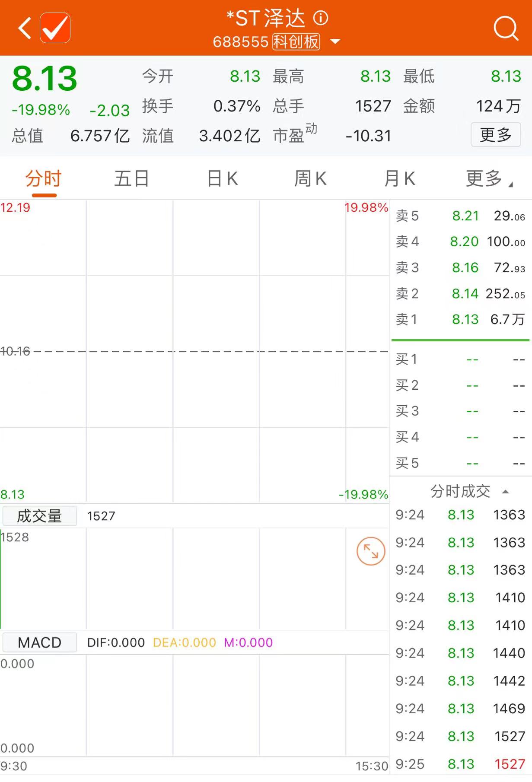Tap the fullscreen expand chart icon
This screenshot has height=782, width=532.
point(370,551)
